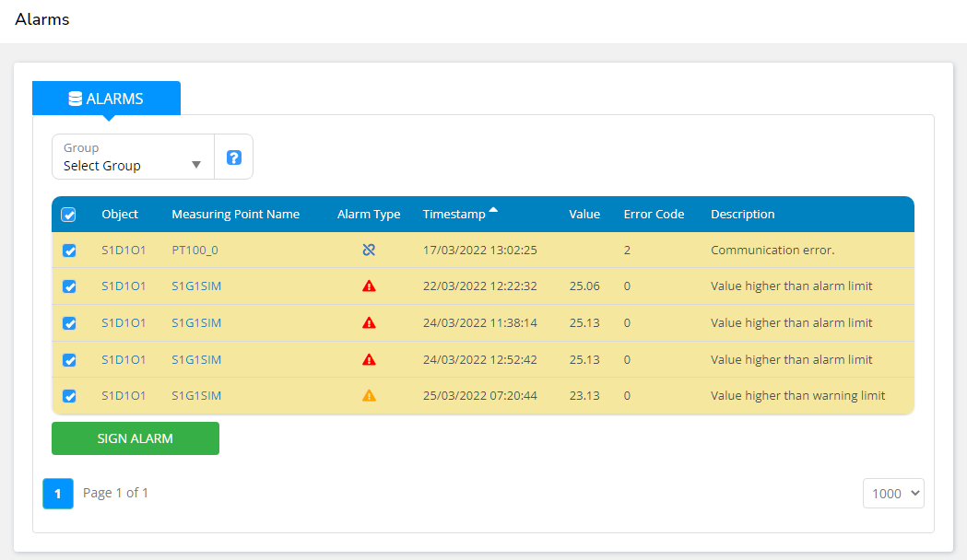Click the red alarm icon on the 24/03/2022 11:38 row
Image resolution: width=967 pixels, height=560 pixels.
tap(369, 322)
